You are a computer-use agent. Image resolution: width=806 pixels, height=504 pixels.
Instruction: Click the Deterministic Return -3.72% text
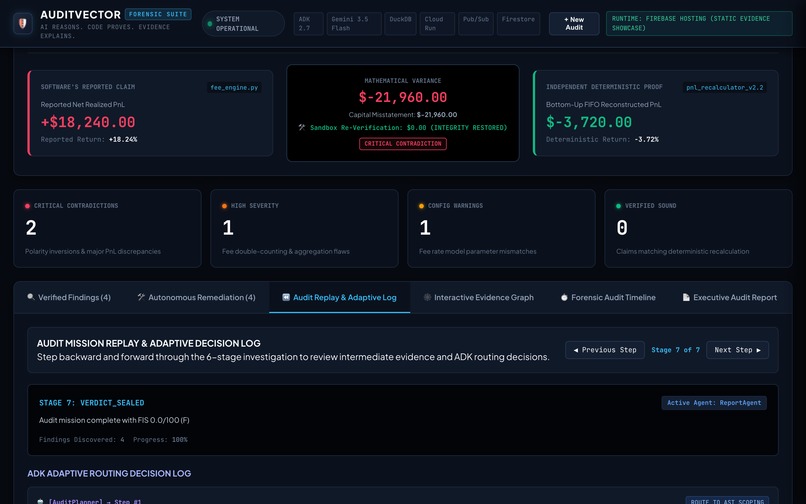(602, 139)
